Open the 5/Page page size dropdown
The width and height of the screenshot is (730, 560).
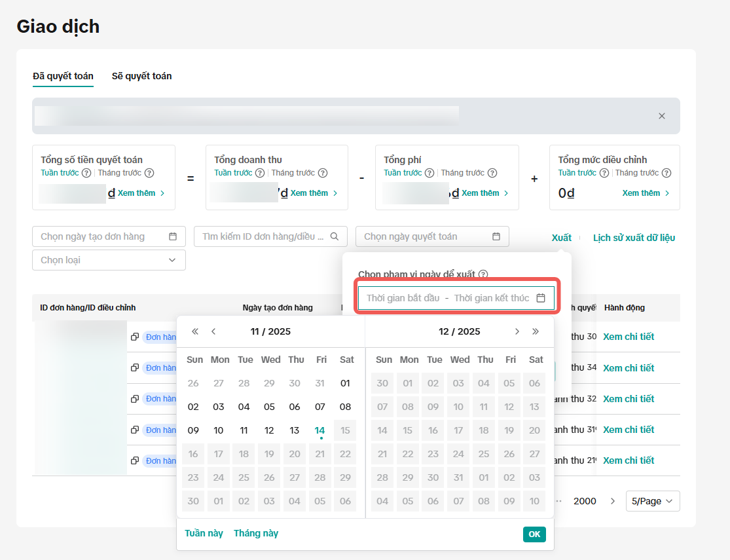[652, 501]
